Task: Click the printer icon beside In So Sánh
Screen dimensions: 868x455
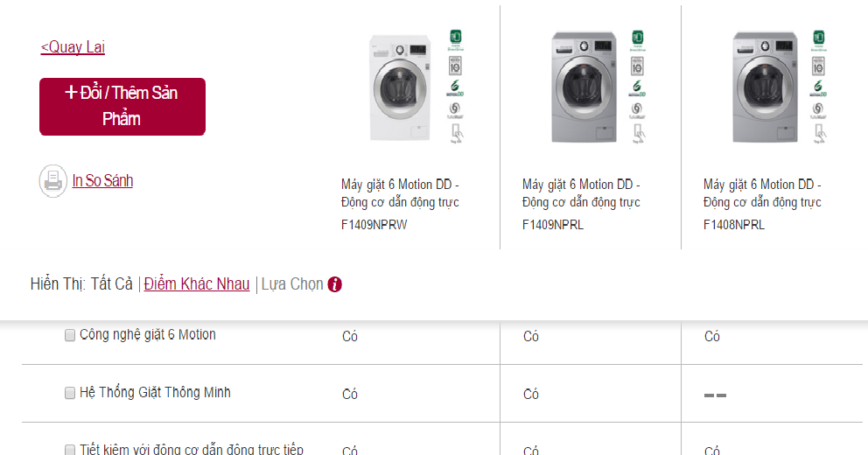Action: pos(52,181)
